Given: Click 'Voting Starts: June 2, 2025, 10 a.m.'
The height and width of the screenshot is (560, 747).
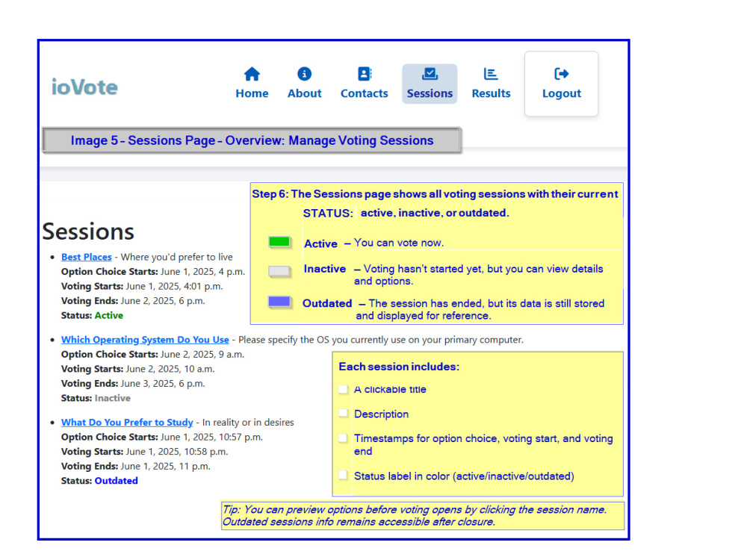Looking at the screenshot, I should pyautogui.click(x=137, y=369).
